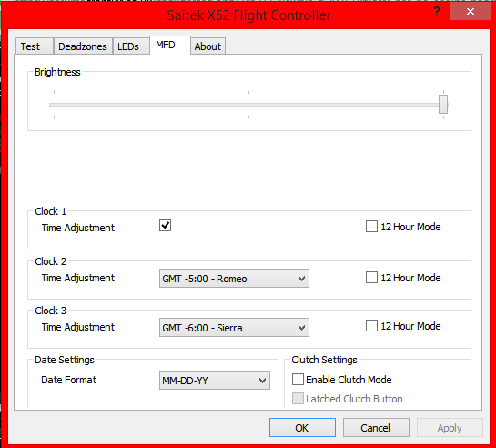Click the Date Settings group label
This screenshot has width=496, height=448.
(x=65, y=360)
